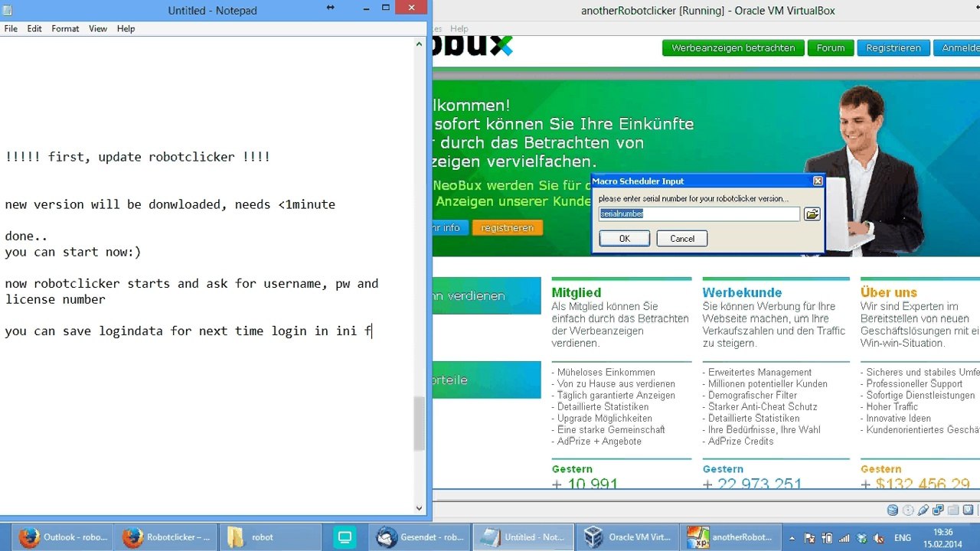
Task: Click the Notepad scrollbar up arrow
Action: click(419, 44)
